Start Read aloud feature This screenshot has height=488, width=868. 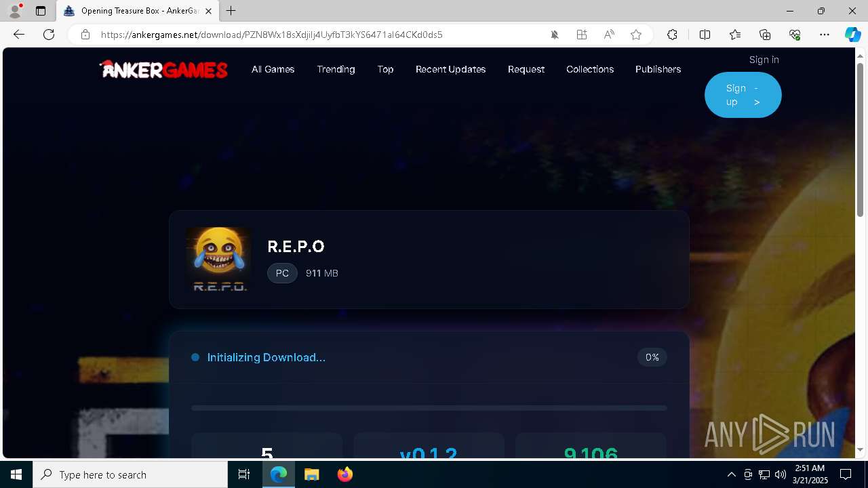[x=609, y=35]
